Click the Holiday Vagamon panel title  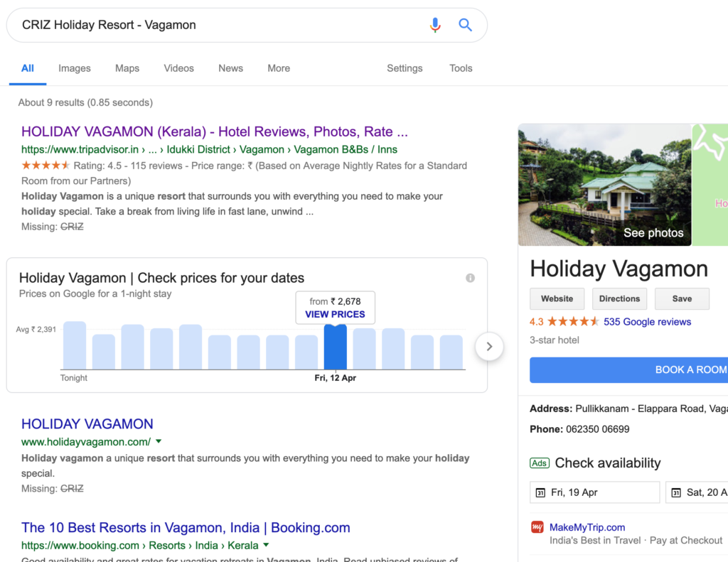[x=619, y=269]
